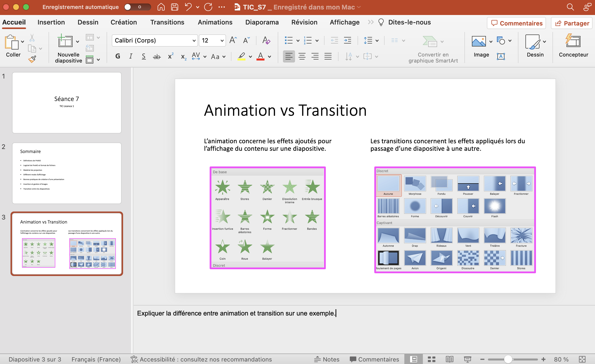Viewport: 595px width, 364px height.
Task: Select slide 2 Sommaire thumbnail
Action: (67, 173)
